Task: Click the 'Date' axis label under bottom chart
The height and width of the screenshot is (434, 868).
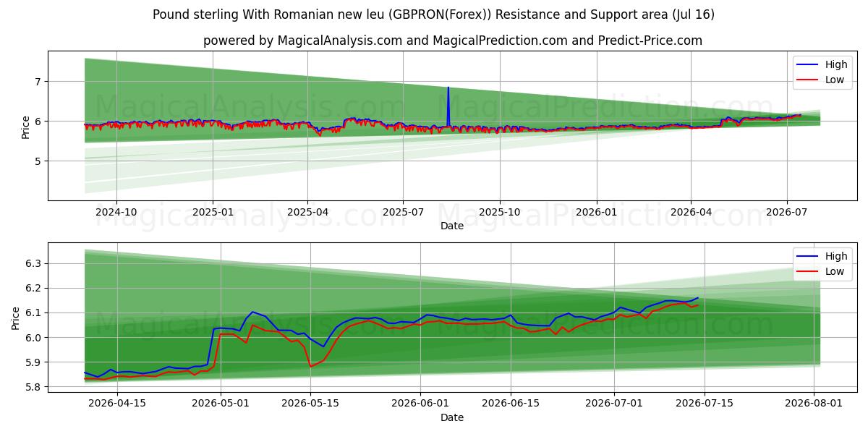Action: [x=452, y=417]
